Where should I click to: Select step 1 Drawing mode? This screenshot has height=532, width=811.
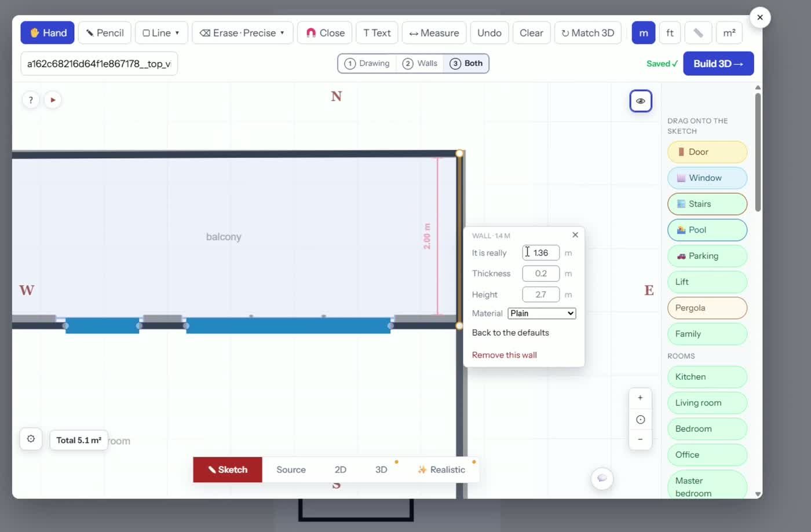pos(367,64)
